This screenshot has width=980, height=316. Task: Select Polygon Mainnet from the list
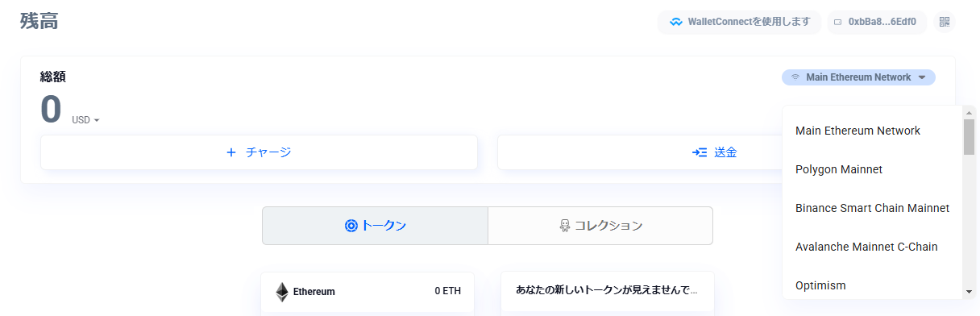872,169
